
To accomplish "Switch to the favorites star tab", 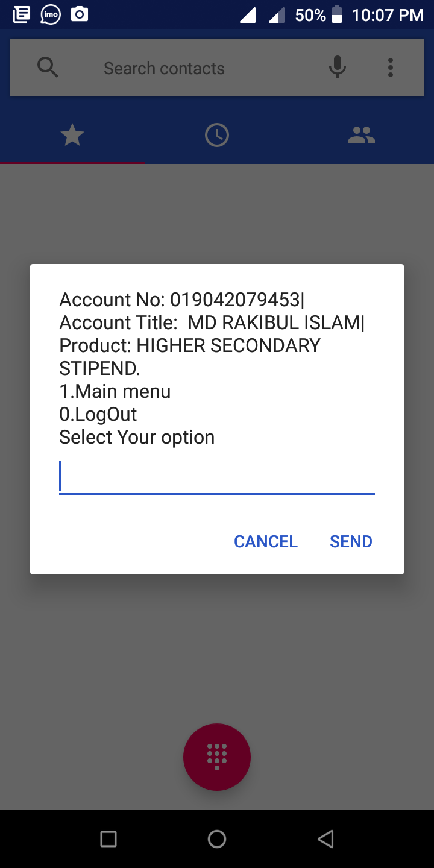I will (72, 135).
